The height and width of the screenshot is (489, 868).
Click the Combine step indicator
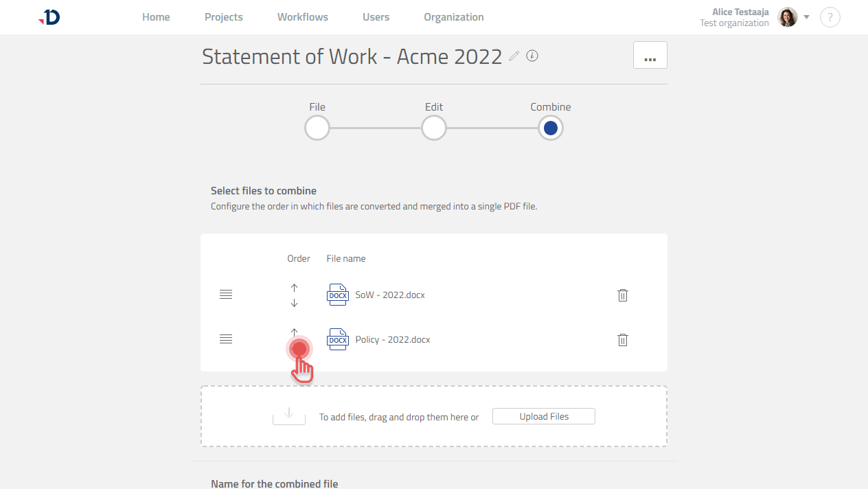[550, 128]
